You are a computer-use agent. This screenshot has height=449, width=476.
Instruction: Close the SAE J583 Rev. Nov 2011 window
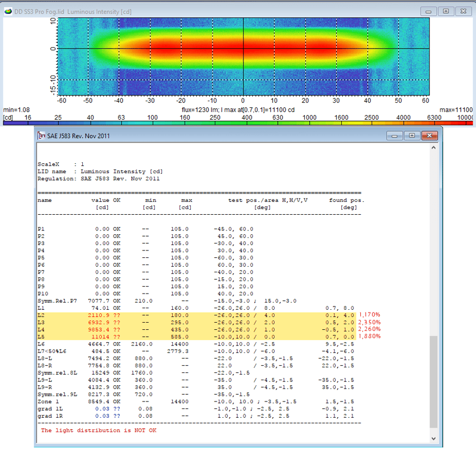(430, 136)
